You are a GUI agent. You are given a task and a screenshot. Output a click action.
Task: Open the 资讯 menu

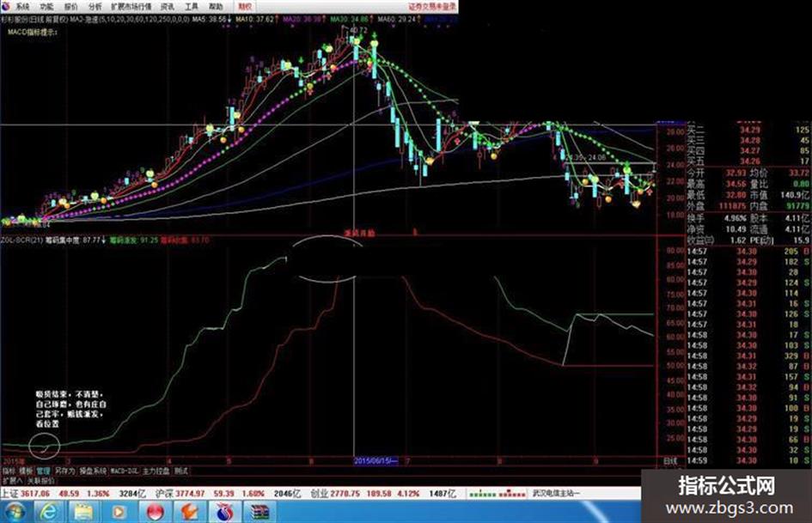(168, 7)
